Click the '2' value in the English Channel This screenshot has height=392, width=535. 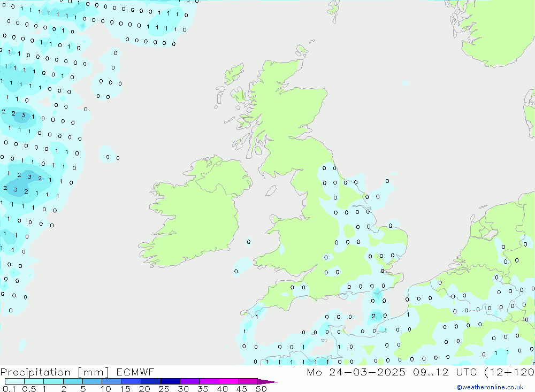pyautogui.click(x=373, y=316)
